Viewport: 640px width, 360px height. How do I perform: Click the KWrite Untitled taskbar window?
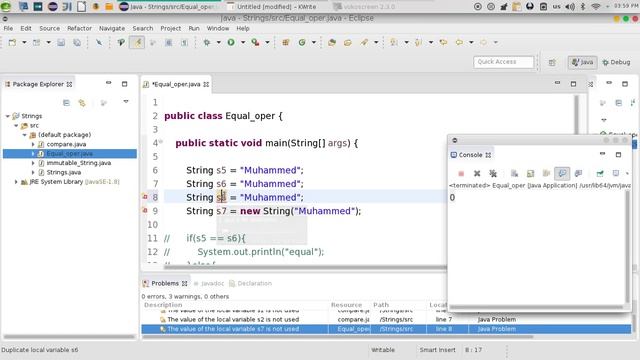pyautogui.click(x=271, y=7)
